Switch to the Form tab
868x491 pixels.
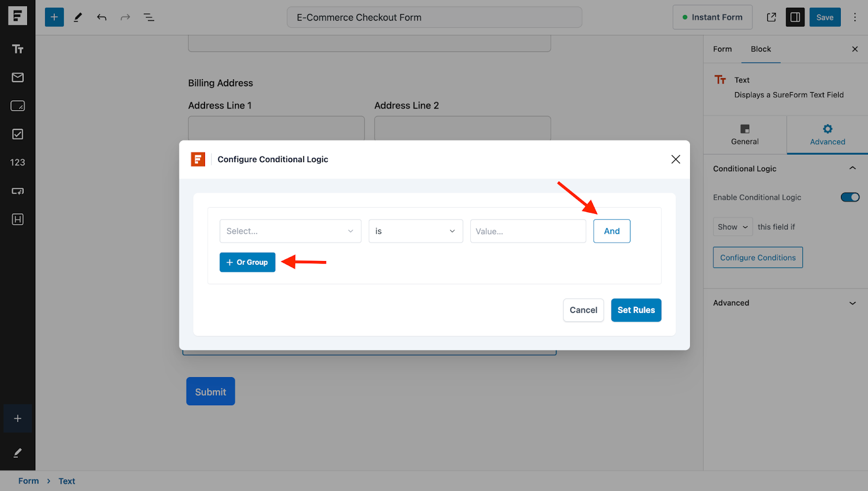722,49
